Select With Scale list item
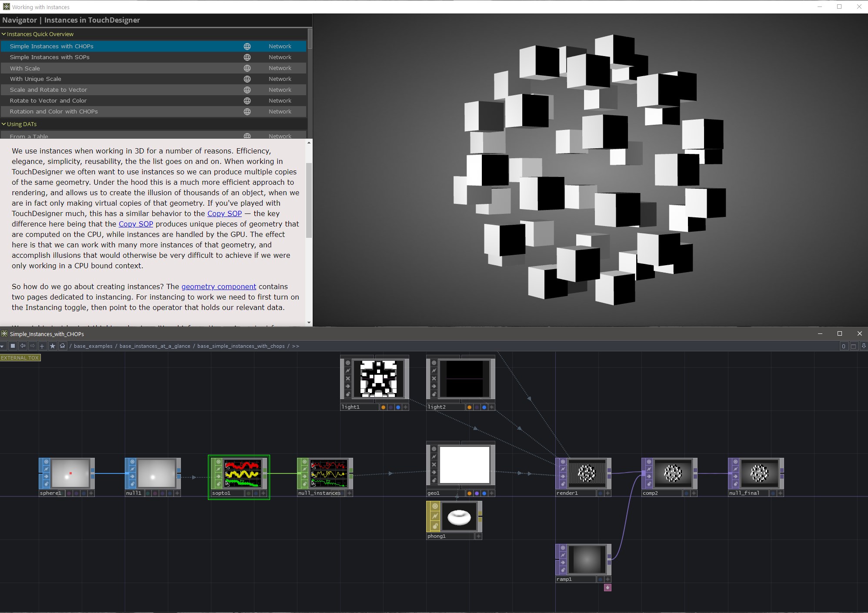868x613 pixels. click(154, 68)
